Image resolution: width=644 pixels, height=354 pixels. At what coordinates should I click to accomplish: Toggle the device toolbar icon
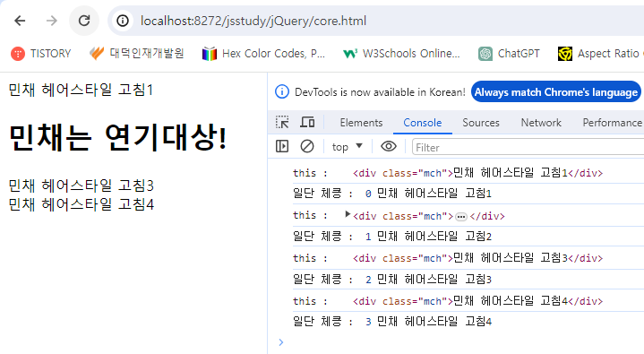[x=307, y=122]
